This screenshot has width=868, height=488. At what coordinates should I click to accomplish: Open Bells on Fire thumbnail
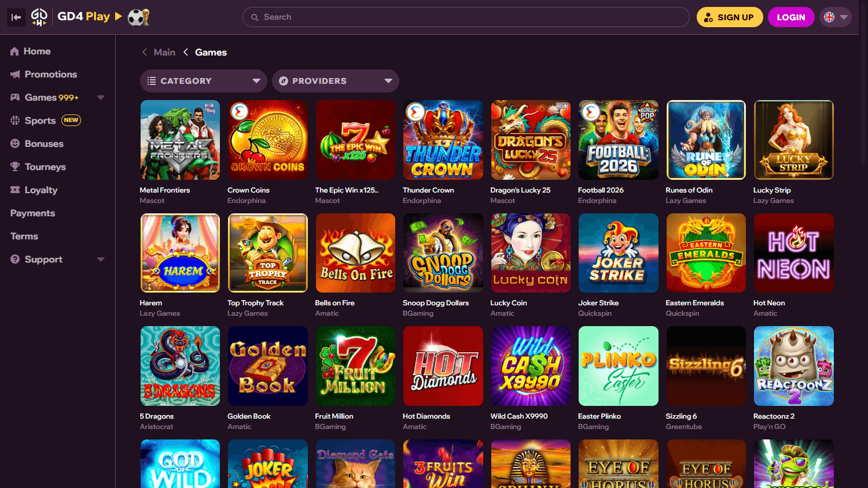point(355,253)
